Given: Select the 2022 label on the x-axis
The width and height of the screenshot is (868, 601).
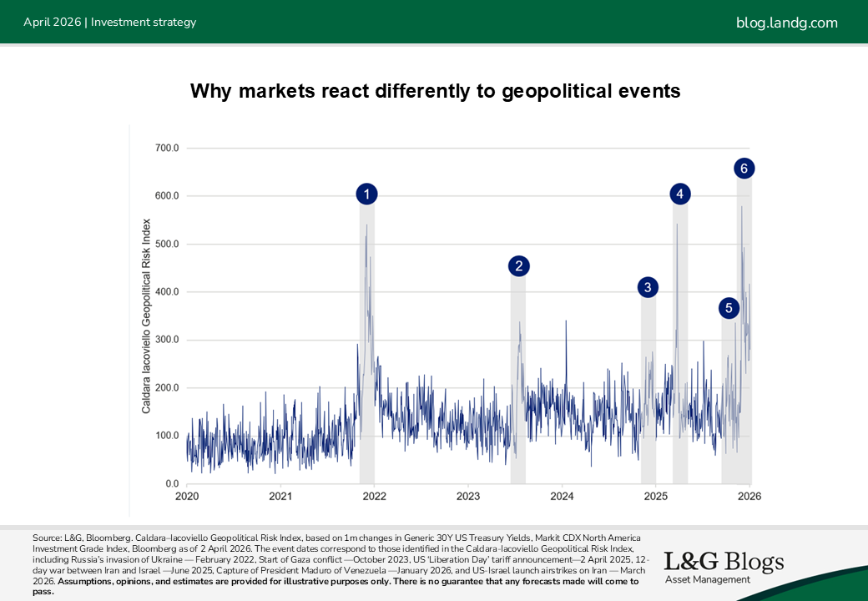Looking at the screenshot, I should point(374,496).
